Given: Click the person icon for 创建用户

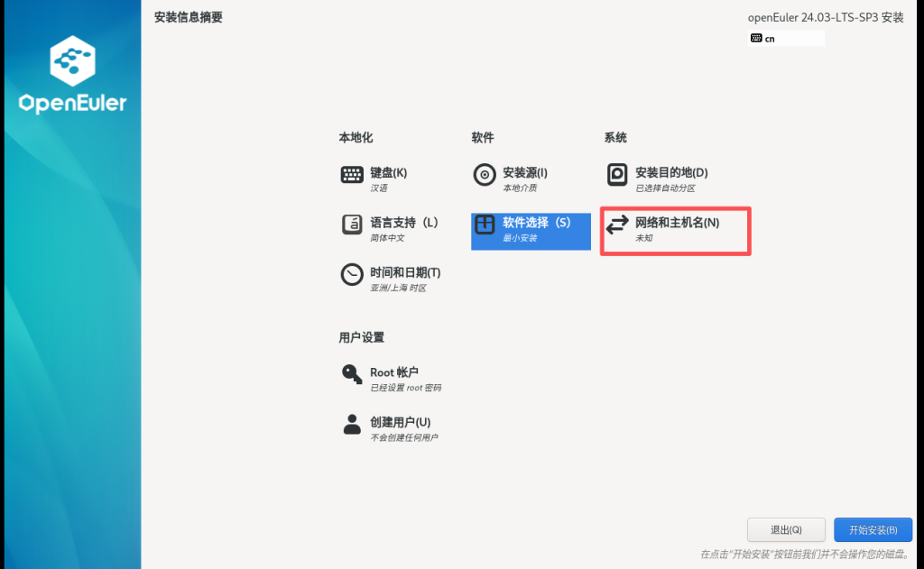Looking at the screenshot, I should (352, 425).
